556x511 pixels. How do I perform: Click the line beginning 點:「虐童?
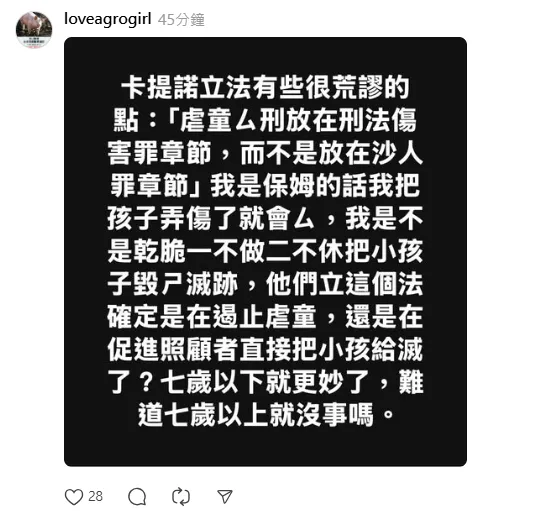265,121
